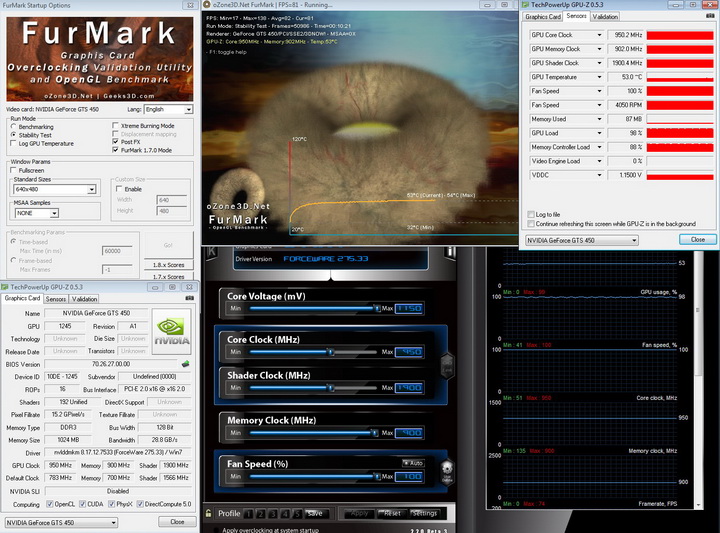Enable Xtreme Burning Mode checkbox

point(116,126)
